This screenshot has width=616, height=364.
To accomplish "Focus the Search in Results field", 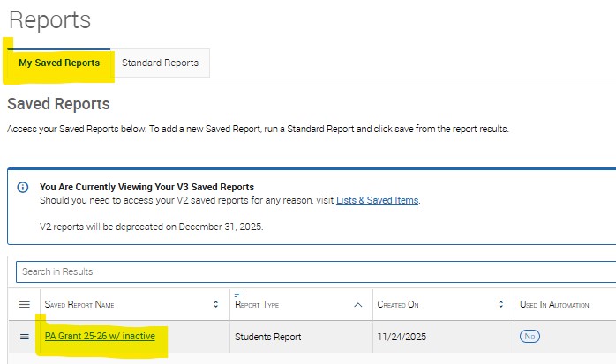I will coord(316,271).
